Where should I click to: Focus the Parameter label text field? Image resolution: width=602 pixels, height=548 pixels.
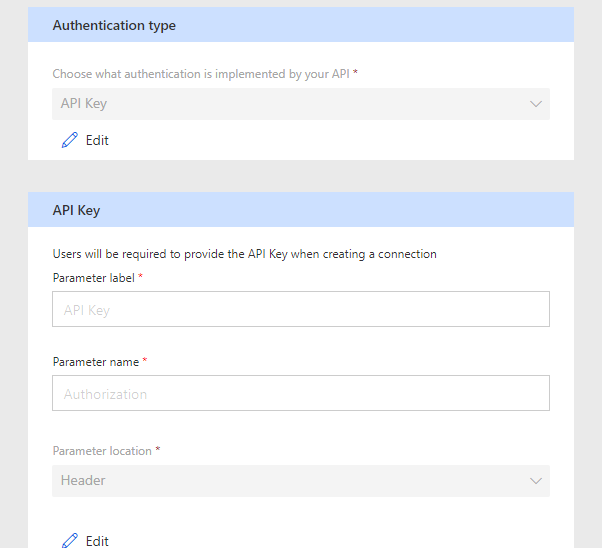coord(301,310)
